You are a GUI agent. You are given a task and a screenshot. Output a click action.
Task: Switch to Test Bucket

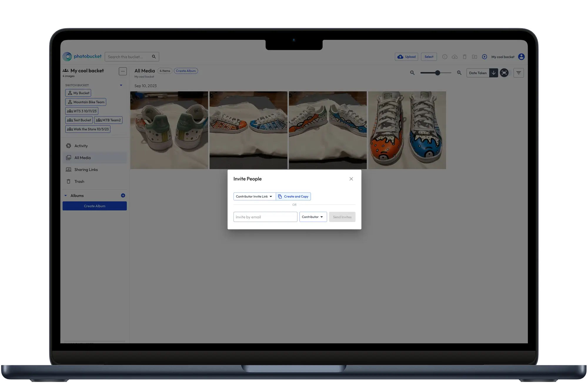79,120
